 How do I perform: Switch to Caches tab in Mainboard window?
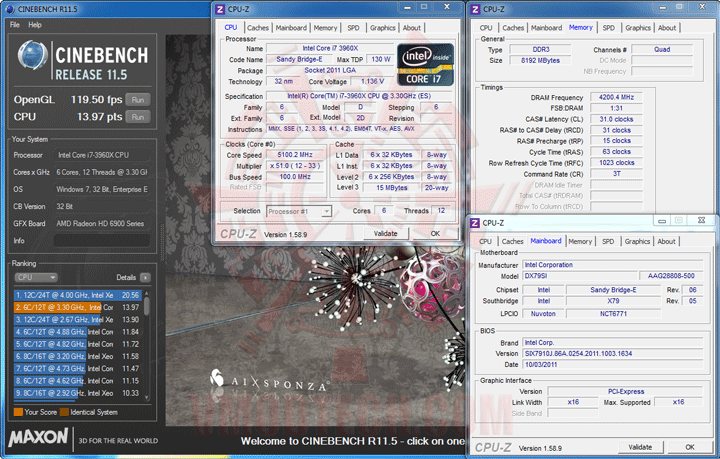coord(512,241)
